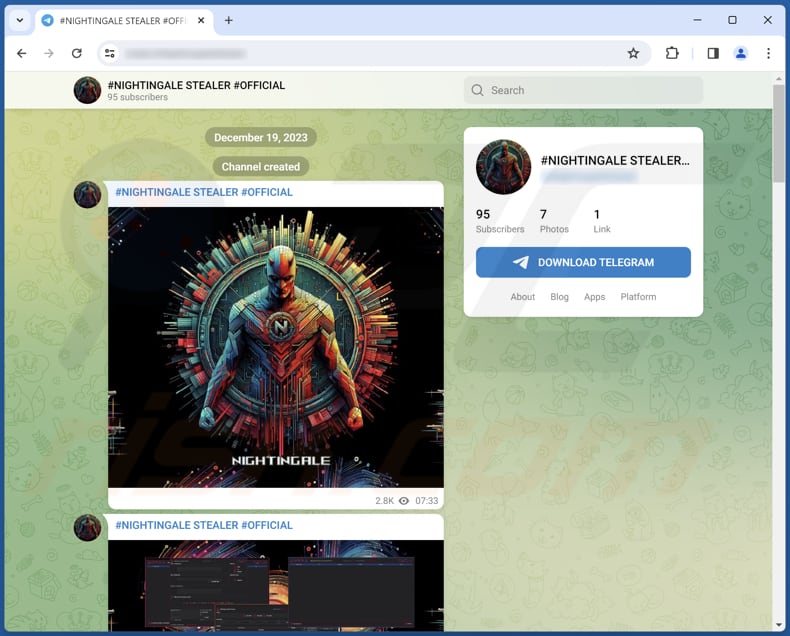Screen dimensions: 790x636
Task: Open the second post screenshot image
Action: click(276, 586)
